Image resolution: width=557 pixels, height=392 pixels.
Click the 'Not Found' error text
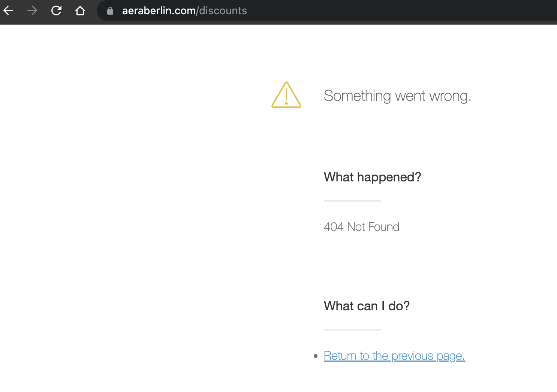[x=373, y=227]
